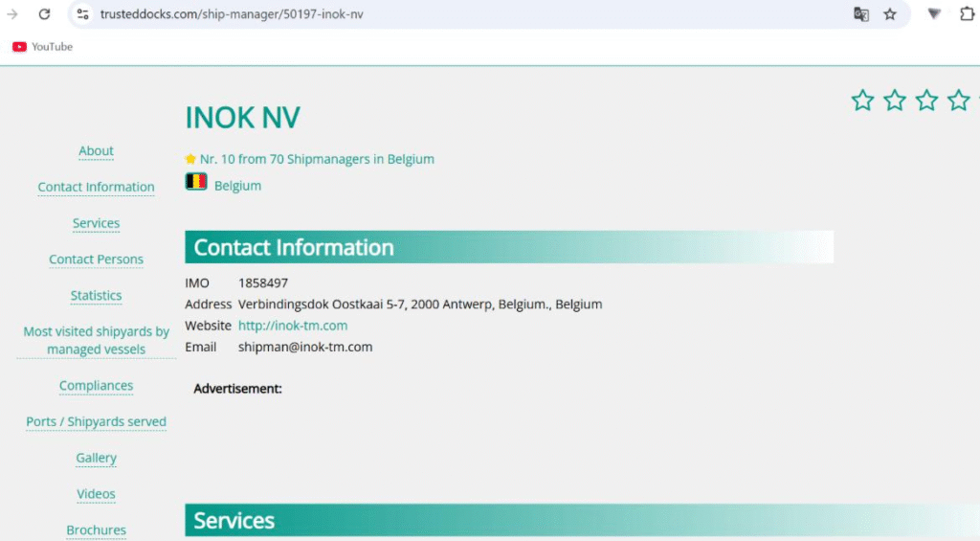The height and width of the screenshot is (541, 980).
Task: Click the Belgium country link
Action: (237, 186)
